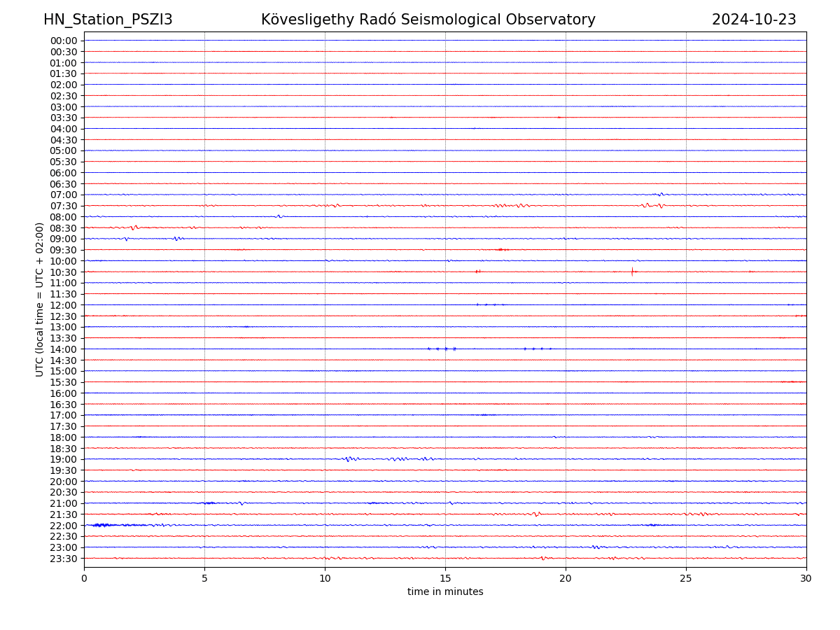This screenshot has height=630, width=840.
Task: Click the sharp red spike on the 10:30 trace
Action: 632,272
